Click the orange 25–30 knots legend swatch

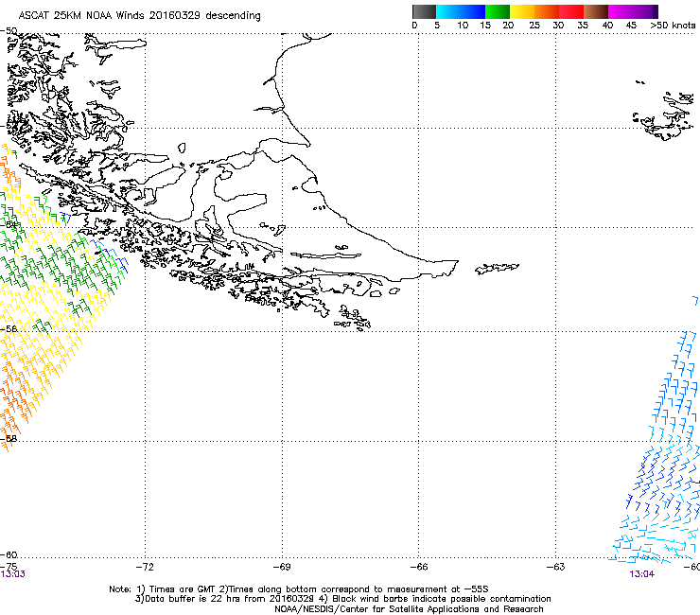coord(547,11)
